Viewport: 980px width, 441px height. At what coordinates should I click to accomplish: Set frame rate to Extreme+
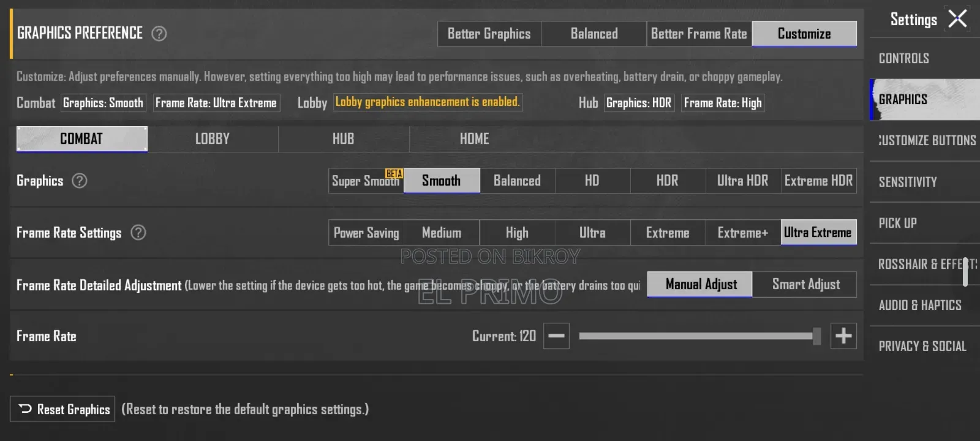(x=743, y=233)
